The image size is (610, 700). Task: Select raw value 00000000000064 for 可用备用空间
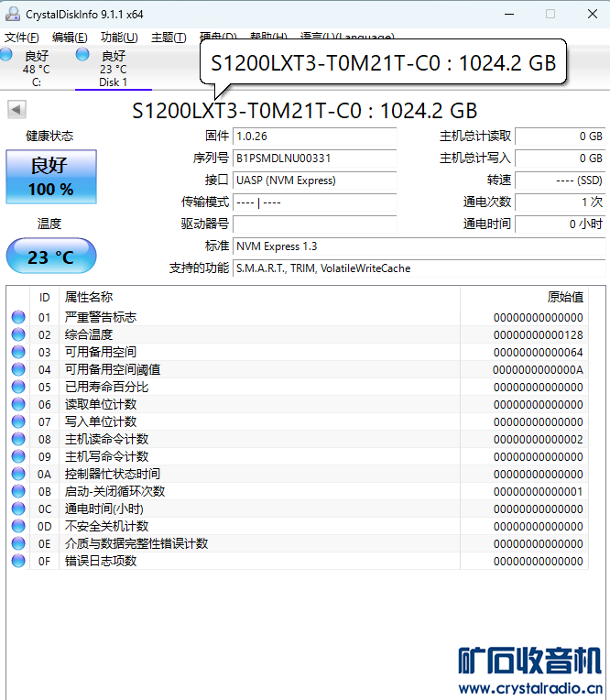[x=539, y=353]
